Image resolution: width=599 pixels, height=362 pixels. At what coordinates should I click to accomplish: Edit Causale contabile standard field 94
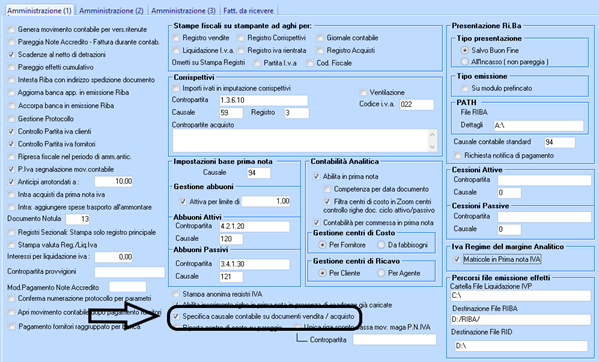(560, 142)
